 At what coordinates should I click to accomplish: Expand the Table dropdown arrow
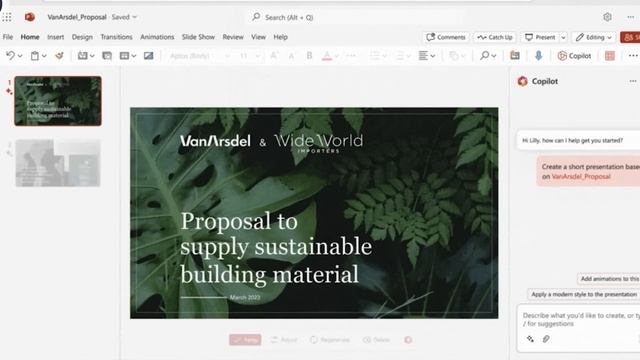(x=133, y=56)
